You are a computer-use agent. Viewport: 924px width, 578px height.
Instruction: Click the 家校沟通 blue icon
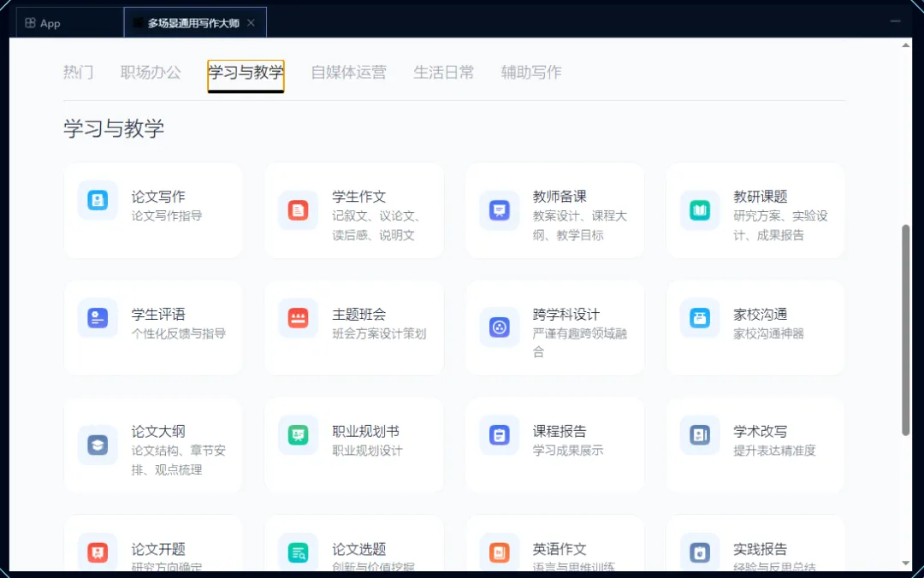pos(700,318)
